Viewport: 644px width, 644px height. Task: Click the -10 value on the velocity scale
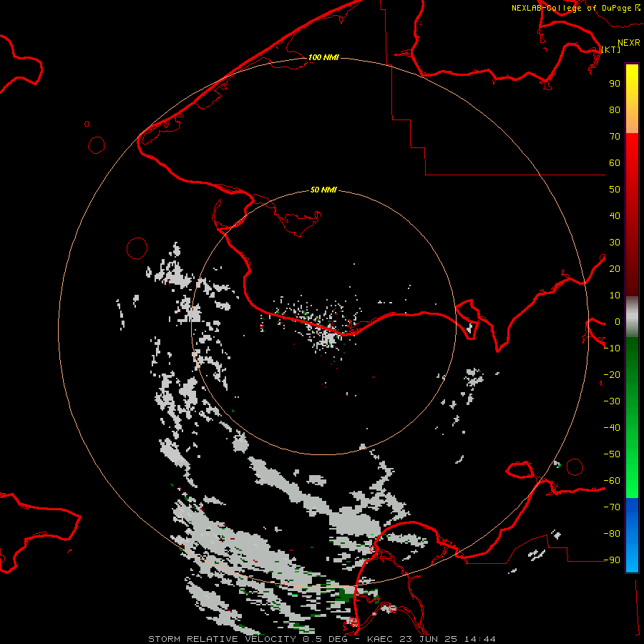click(x=612, y=348)
